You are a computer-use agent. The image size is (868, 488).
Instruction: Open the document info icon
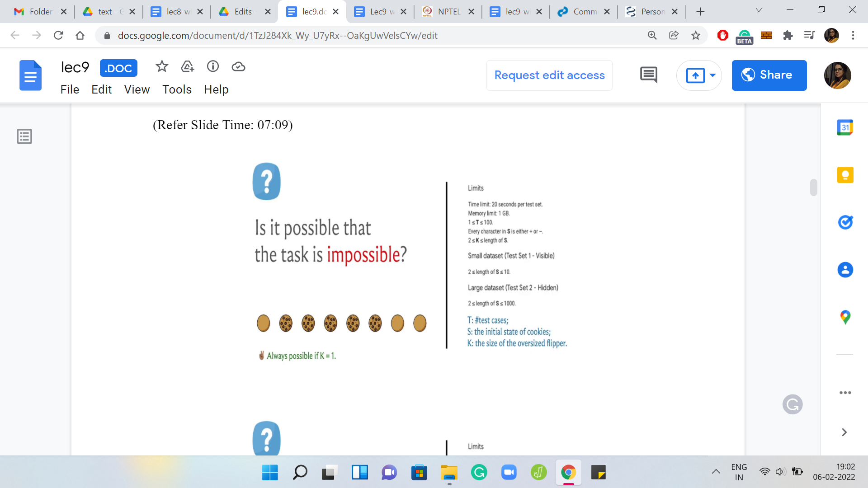[x=213, y=67]
